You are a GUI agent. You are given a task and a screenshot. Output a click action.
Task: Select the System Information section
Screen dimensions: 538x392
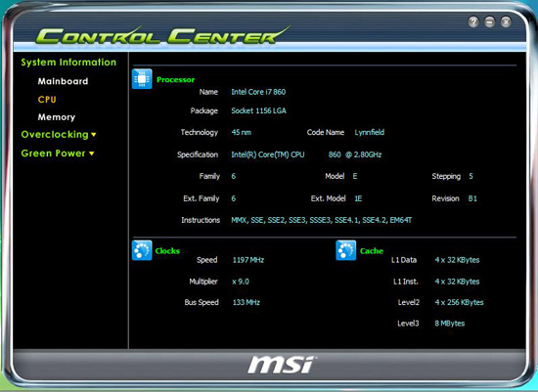[x=68, y=63]
